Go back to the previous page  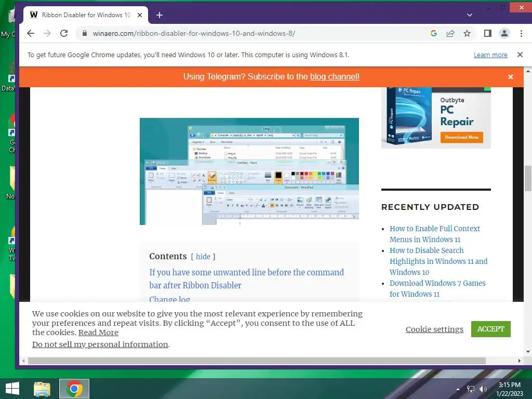pos(31,33)
